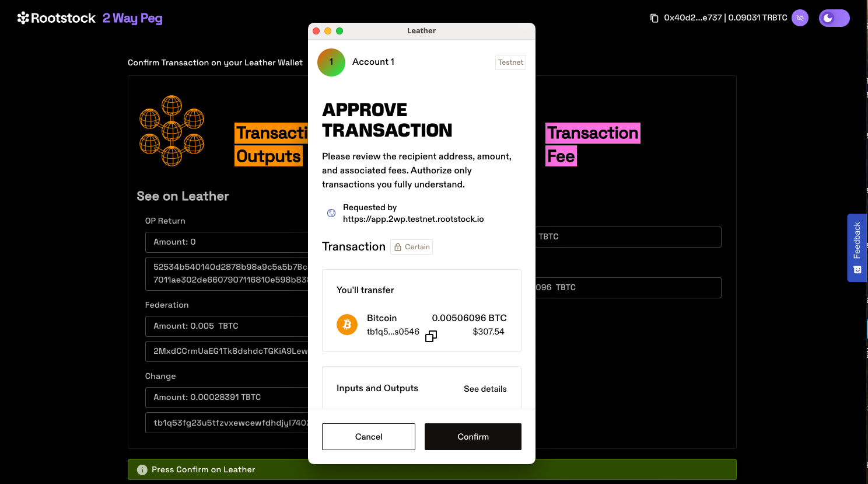Screen dimensions: 868x484
Task: Click the Change Amount 0.00028391 TBTC field
Action: click(x=228, y=398)
